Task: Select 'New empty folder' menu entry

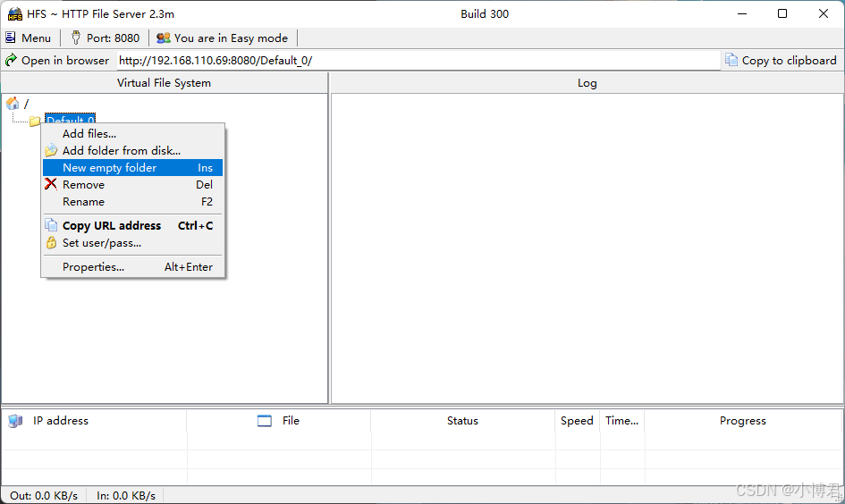Action: pos(132,167)
